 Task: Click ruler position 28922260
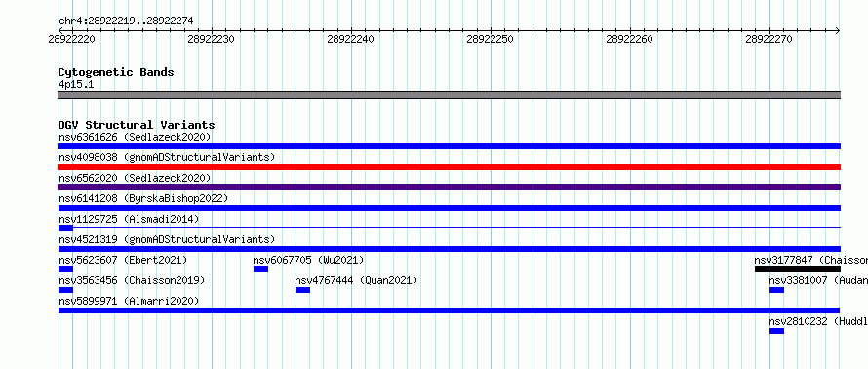tap(629, 39)
